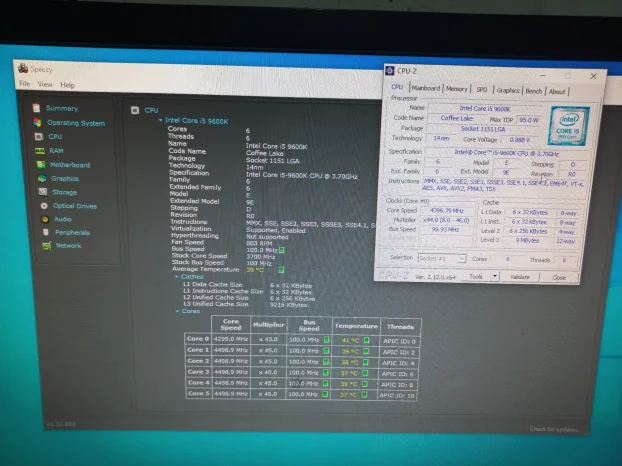
Task: Select the CPU tab in CPU-Z
Action: point(397,87)
